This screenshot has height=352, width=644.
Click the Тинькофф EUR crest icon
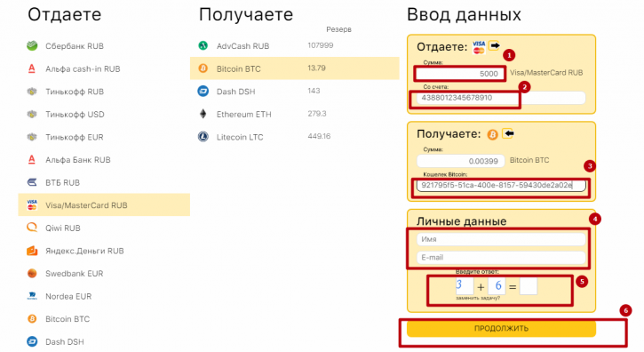(32, 137)
